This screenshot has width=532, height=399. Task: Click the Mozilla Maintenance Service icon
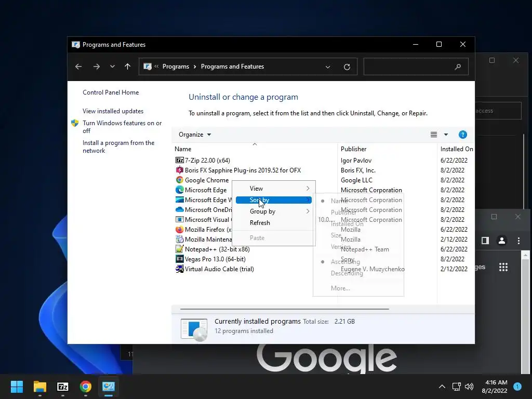click(x=179, y=239)
